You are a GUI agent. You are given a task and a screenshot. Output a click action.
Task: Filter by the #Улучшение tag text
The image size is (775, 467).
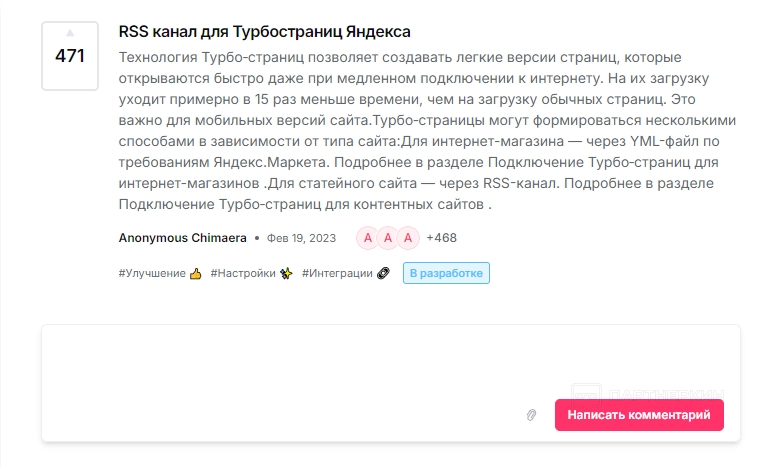pyautogui.click(x=152, y=273)
